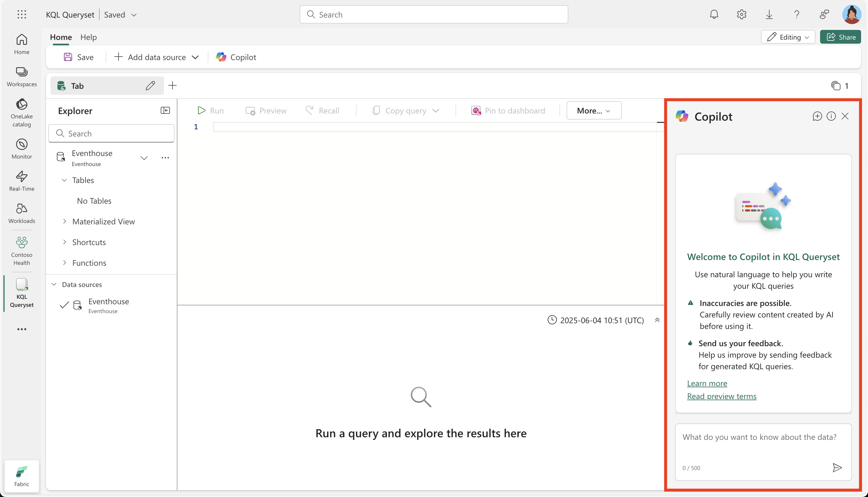Uncheck the Eventhouse data source

[63, 305]
